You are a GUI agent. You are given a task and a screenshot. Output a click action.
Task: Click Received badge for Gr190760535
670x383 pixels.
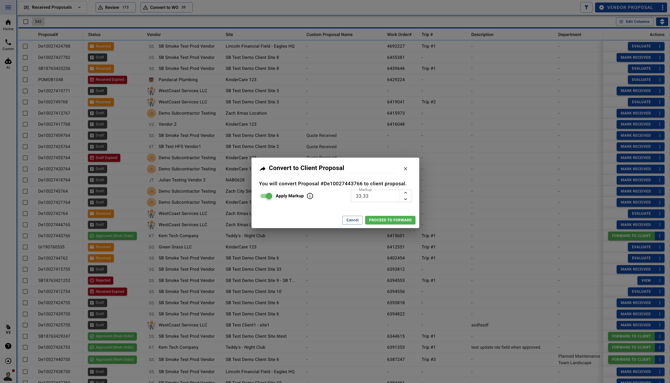click(x=101, y=247)
